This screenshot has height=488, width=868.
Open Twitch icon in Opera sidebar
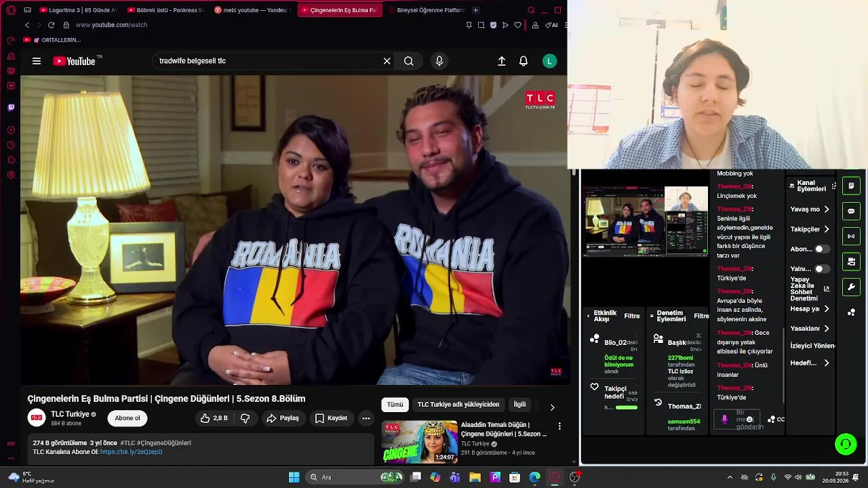11,107
